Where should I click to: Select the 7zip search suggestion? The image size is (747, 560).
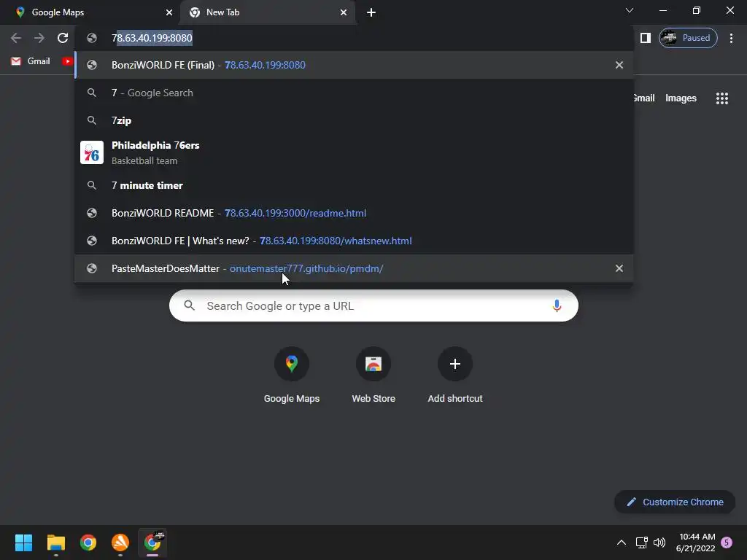click(354, 120)
